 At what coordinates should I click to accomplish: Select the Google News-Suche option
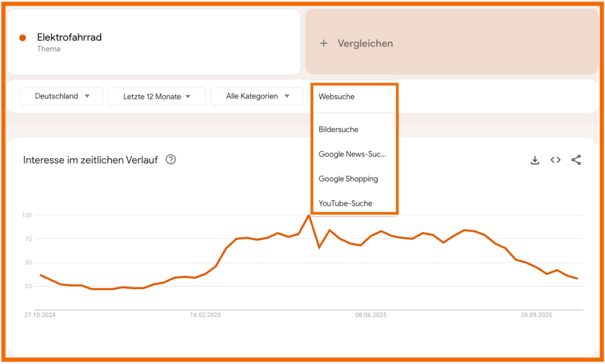click(x=352, y=154)
